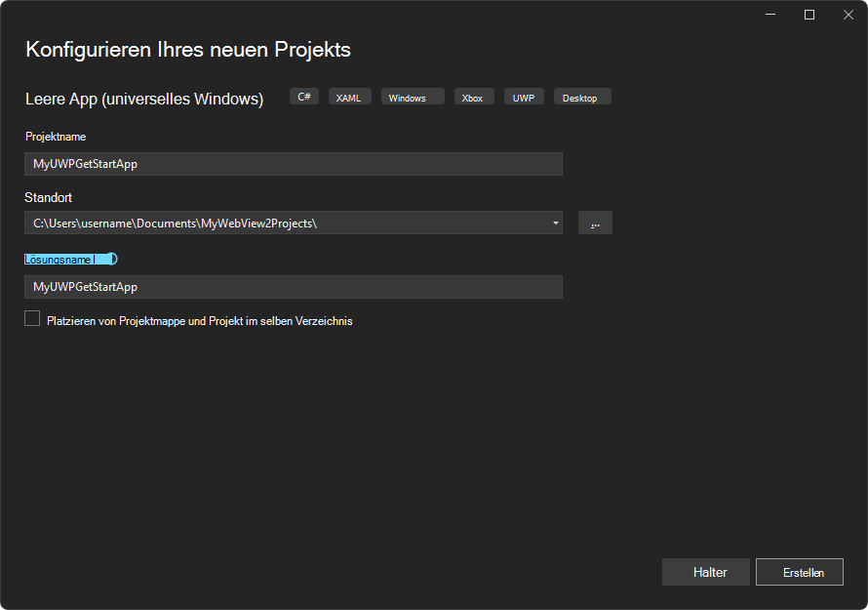Image resolution: width=868 pixels, height=610 pixels.
Task: Click the Lösungsname info icon
Action: (x=112, y=259)
